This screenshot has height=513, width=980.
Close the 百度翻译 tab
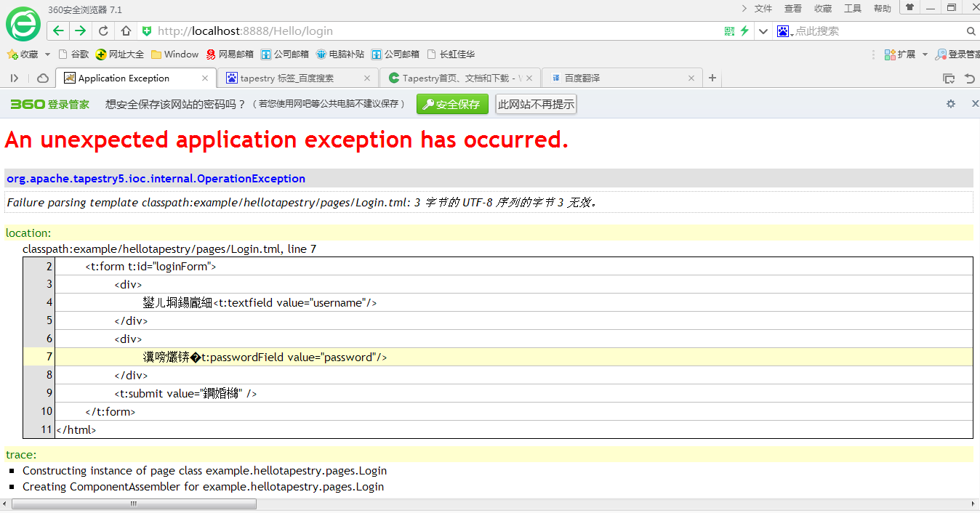(691, 78)
